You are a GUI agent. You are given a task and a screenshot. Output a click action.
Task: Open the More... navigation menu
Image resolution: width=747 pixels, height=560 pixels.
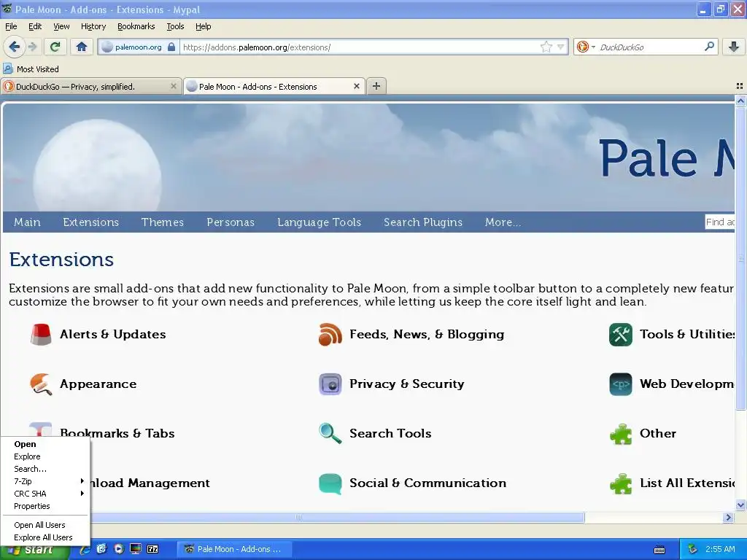tap(503, 222)
